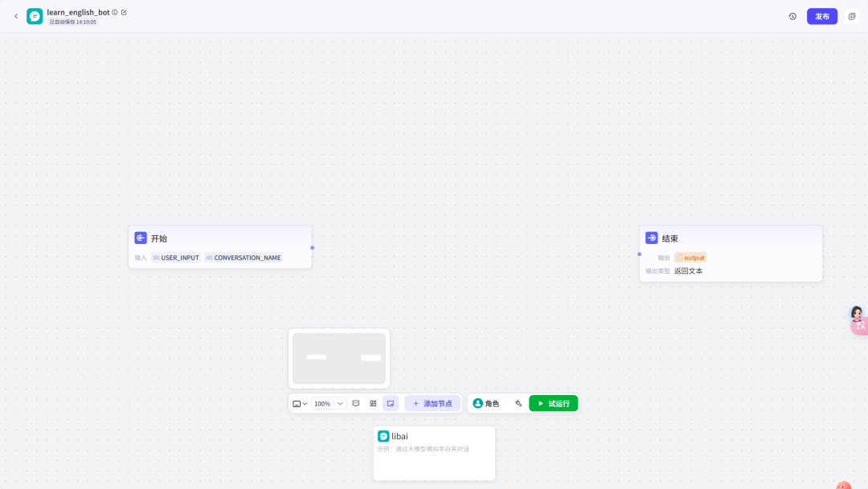This screenshot has width=868, height=489.
Task: Click the 发布 publish button
Action: (821, 16)
